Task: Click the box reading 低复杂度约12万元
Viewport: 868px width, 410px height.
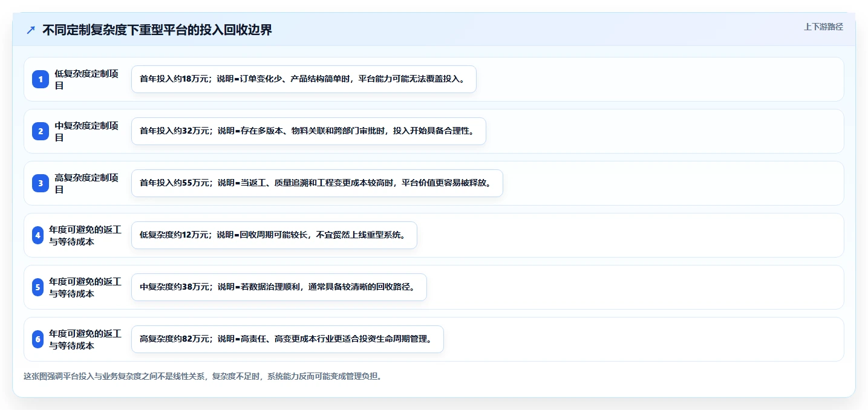Action: (x=274, y=235)
